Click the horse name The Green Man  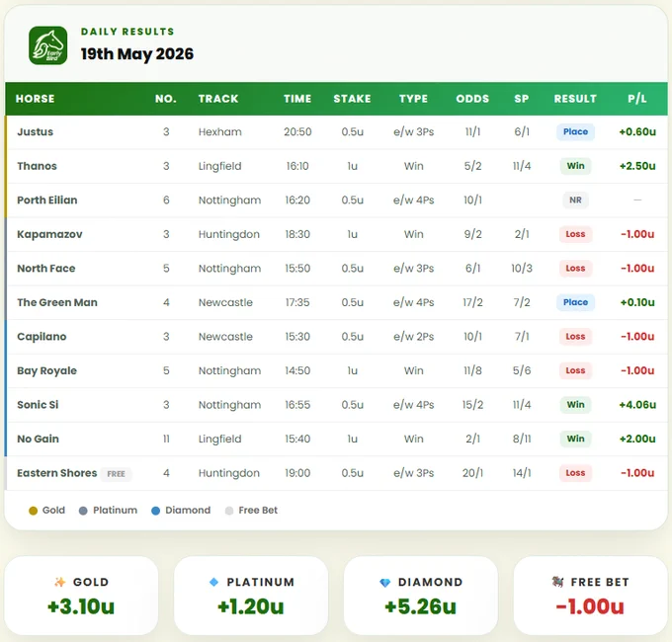tap(57, 302)
